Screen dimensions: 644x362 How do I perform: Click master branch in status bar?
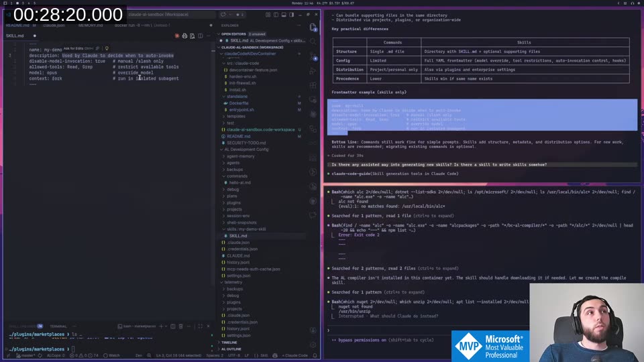point(25,355)
